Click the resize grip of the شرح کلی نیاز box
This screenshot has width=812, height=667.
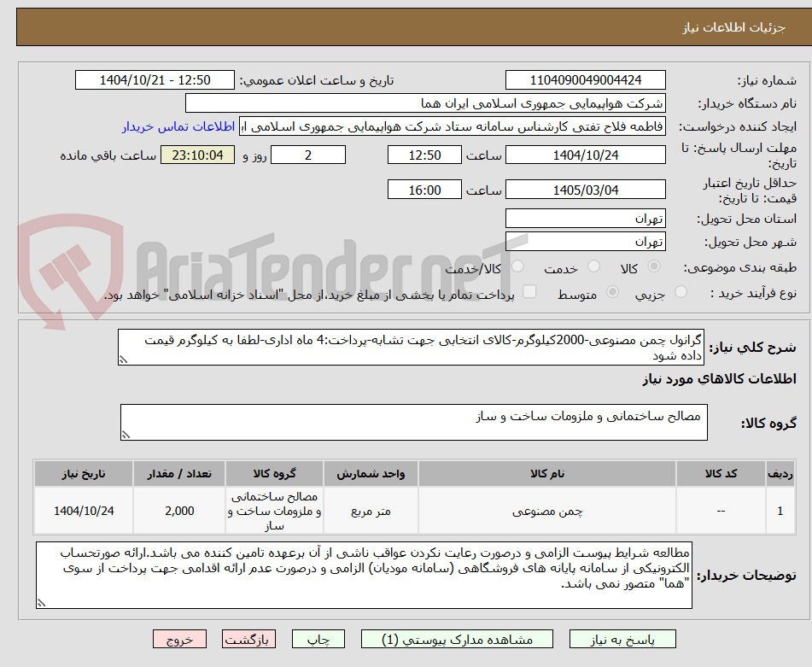click(123, 359)
